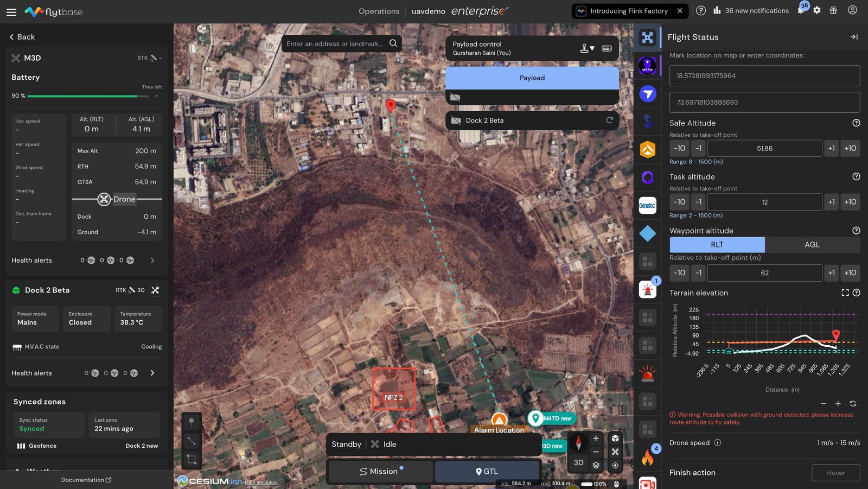The width and height of the screenshot is (868, 489).
Task: Reset the map compass orientation
Action: pos(578,443)
